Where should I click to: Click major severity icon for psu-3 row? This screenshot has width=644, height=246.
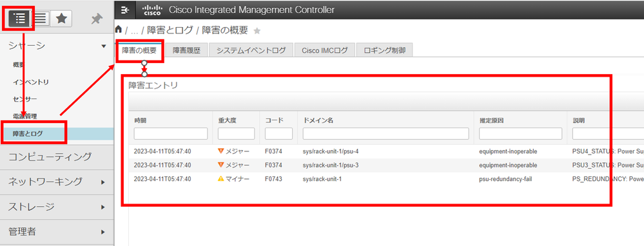(221, 165)
